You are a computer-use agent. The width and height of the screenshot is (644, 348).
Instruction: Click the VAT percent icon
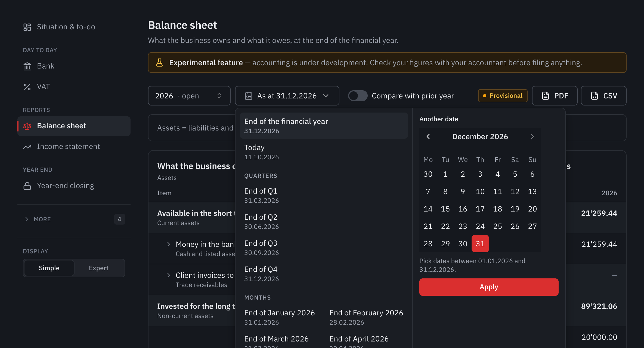tap(27, 87)
